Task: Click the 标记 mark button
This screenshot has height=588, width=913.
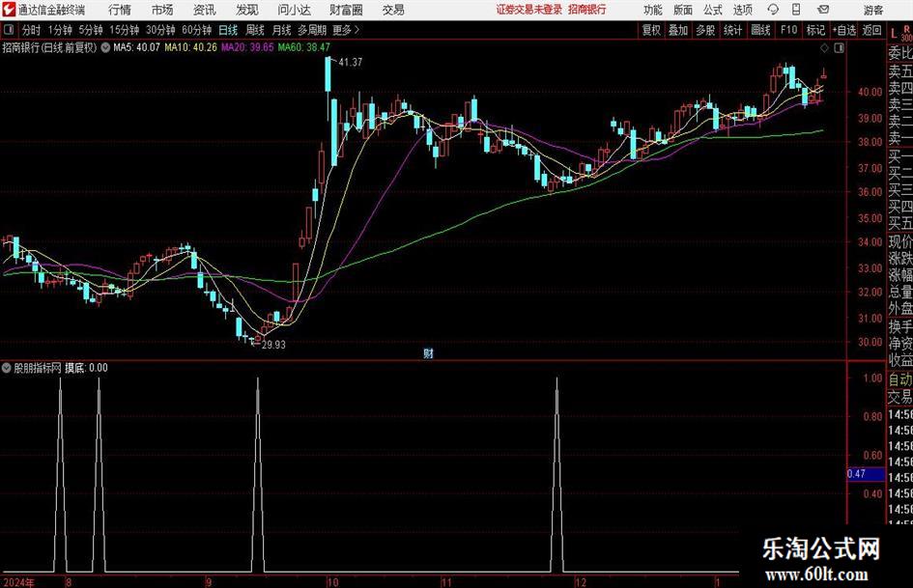Action: [x=815, y=30]
